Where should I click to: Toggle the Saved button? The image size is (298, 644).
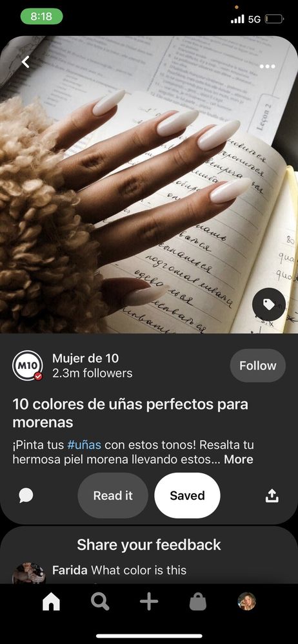(x=187, y=495)
